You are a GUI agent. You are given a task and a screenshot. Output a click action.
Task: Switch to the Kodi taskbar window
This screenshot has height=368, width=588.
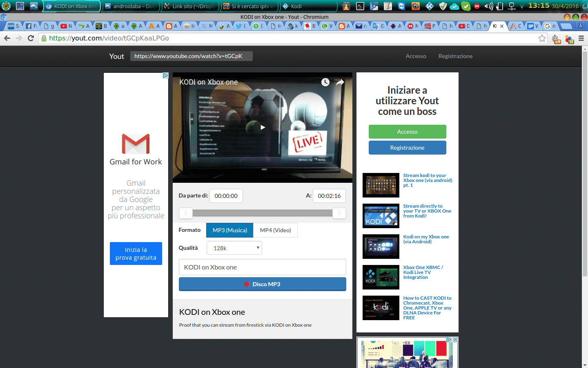click(x=308, y=6)
